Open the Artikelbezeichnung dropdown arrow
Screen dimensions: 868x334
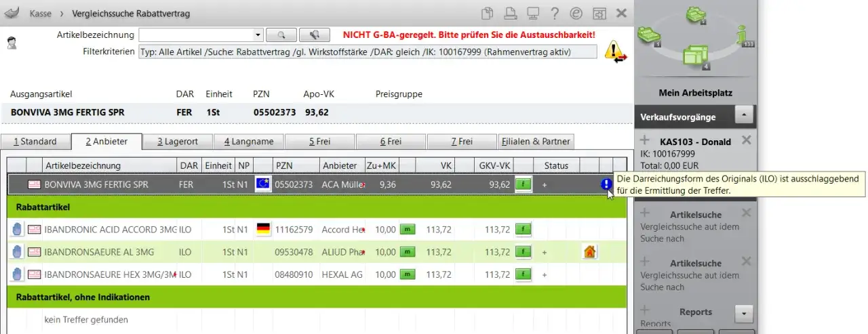pos(258,35)
